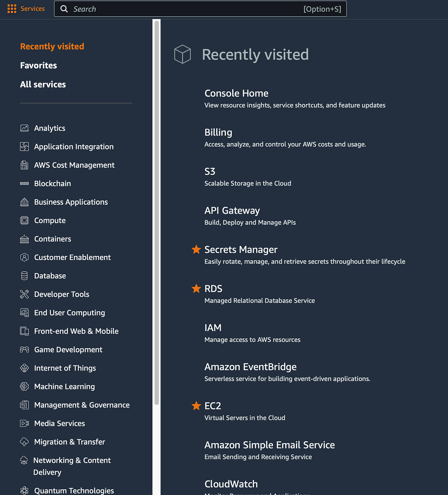
Task: Expand the Migration & Transfer category
Action: [x=69, y=442]
